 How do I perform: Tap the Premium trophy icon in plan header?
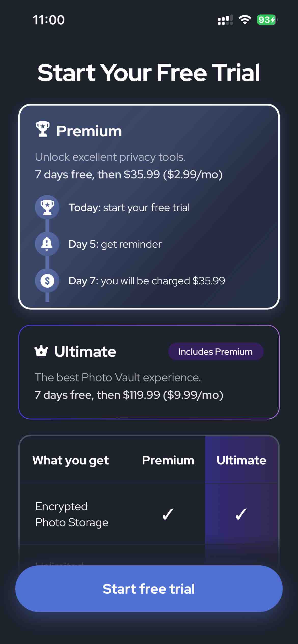(x=43, y=129)
